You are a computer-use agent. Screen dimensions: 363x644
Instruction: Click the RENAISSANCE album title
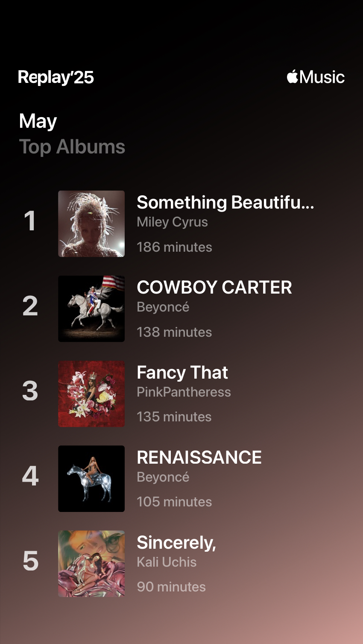point(199,457)
